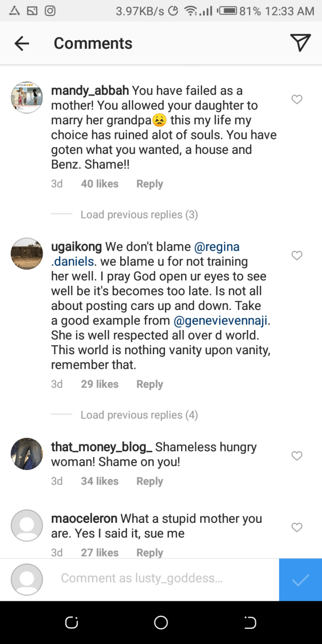Screen dimensions: 322x644
Task: Expand Load previous replies (4)
Action: (139, 415)
